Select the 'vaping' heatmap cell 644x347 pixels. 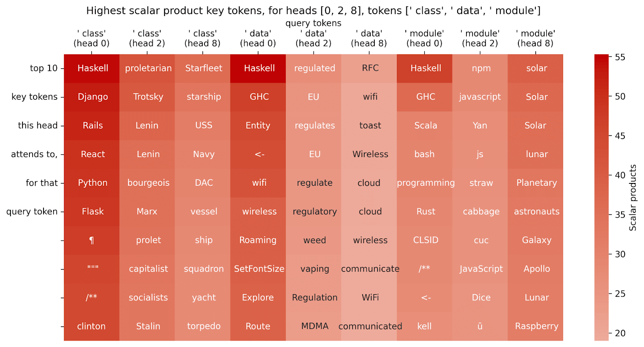coord(315,269)
